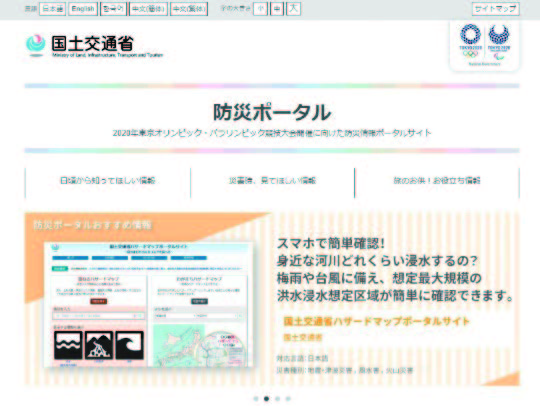Switch language to 日本語
Viewport: 540px width, 406px height.
coord(52,9)
